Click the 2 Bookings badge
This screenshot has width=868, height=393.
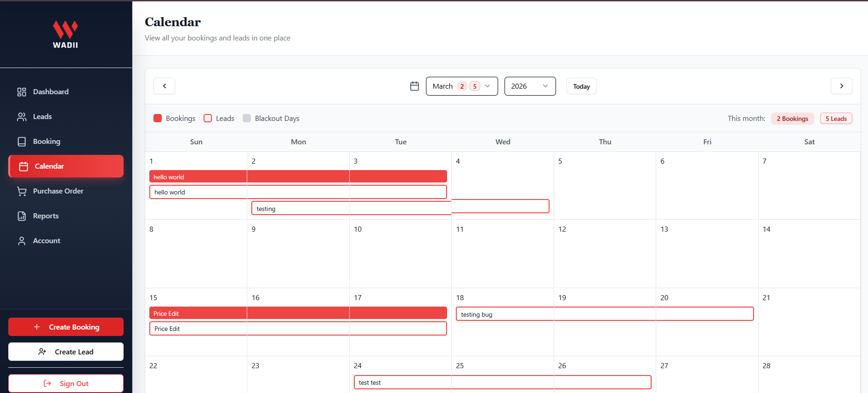[792, 119]
